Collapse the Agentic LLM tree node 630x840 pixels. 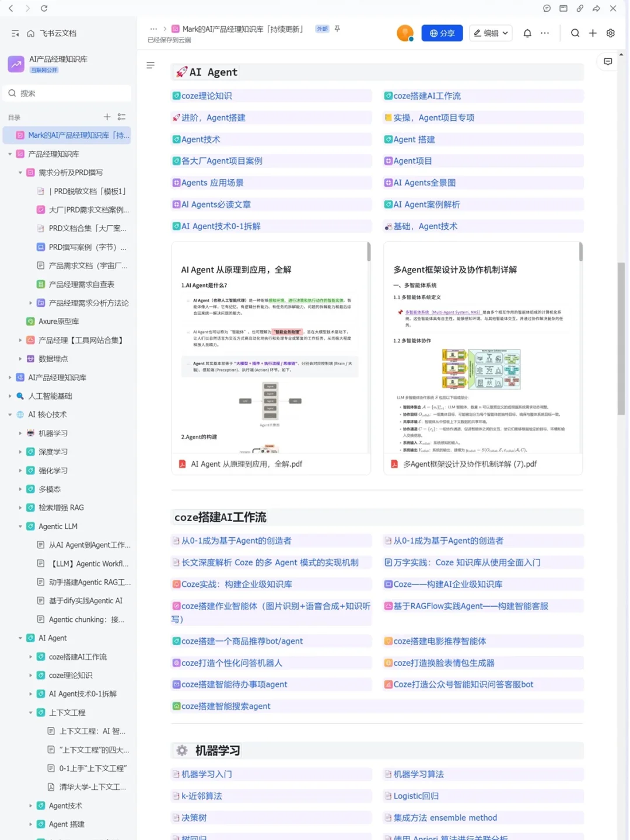pos(20,526)
